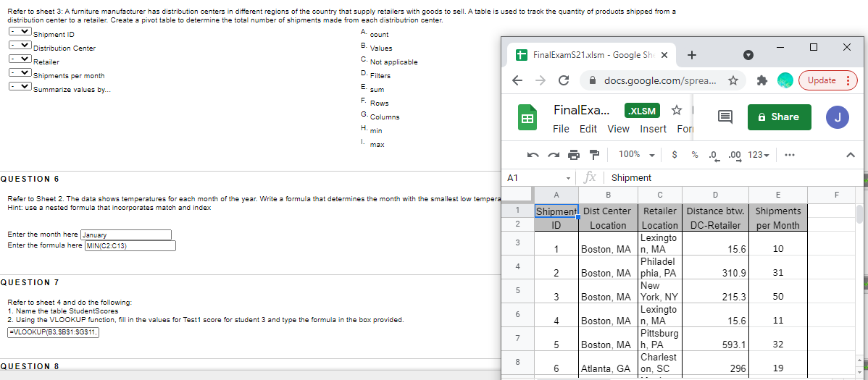The image size is (868, 380).
Task: Select column D header in the spreadsheet
Action: point(715,195)
